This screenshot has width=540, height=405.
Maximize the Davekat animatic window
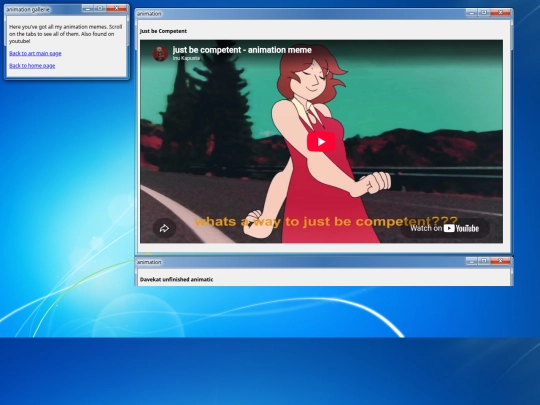[x=484, y=261]
